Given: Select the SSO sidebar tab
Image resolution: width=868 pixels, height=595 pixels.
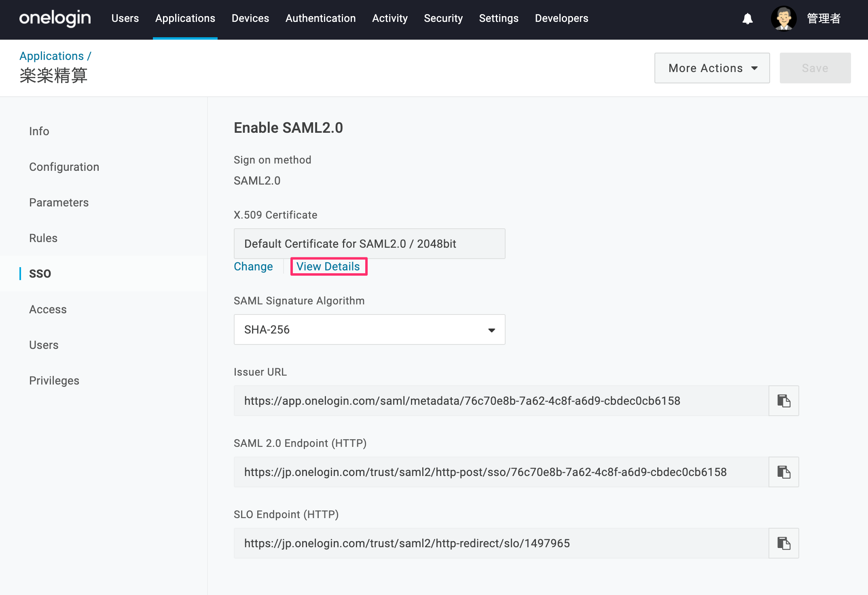Looking at the screenshot, I should 40,274.
